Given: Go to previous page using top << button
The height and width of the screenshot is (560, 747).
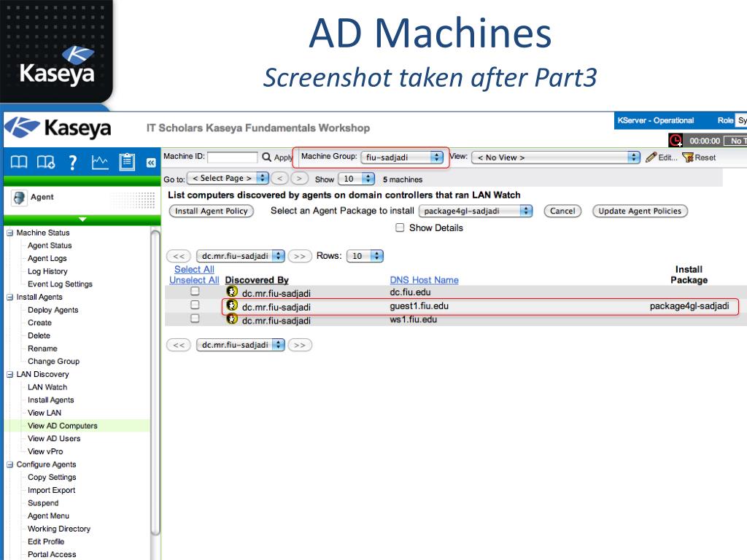Looking at the screenshot, I should 179,256.
